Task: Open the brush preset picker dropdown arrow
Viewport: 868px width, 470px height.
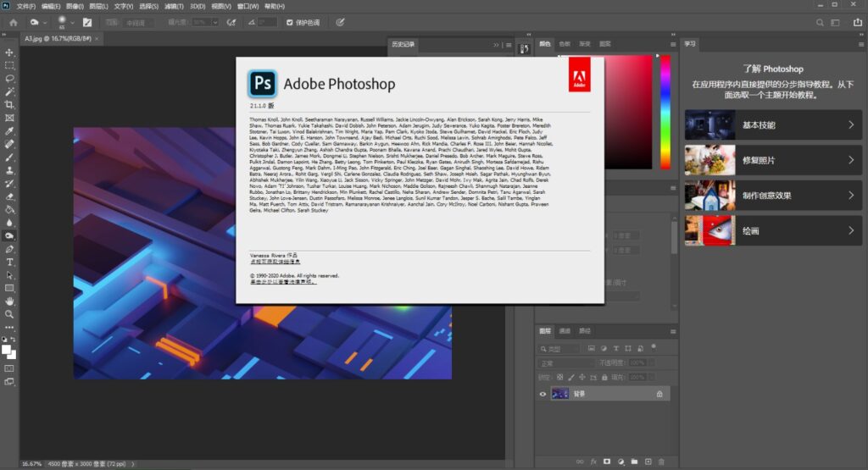Action: (x=72, y=22)
